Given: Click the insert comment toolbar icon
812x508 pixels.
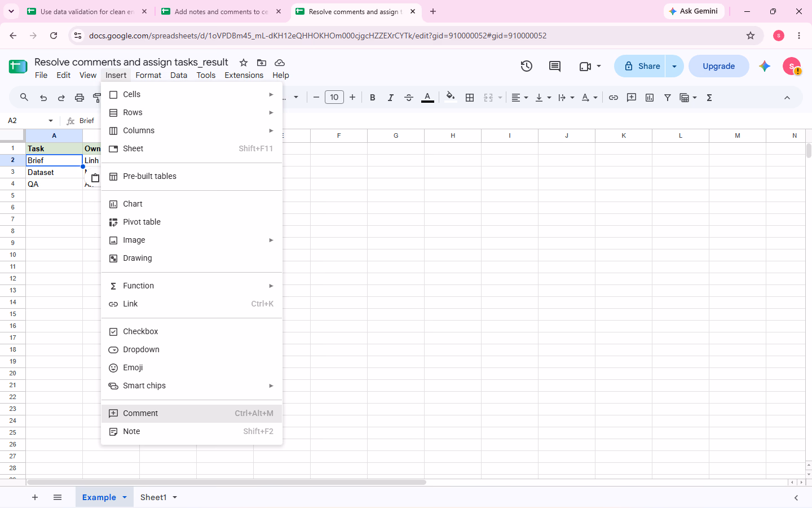Looking at the screenshot, I should (632, 98).
